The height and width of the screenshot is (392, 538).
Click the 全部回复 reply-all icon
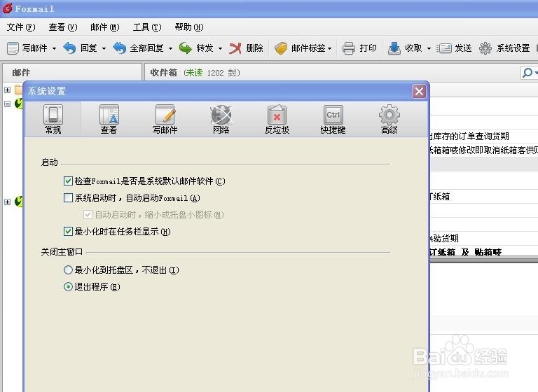(119, 48)
